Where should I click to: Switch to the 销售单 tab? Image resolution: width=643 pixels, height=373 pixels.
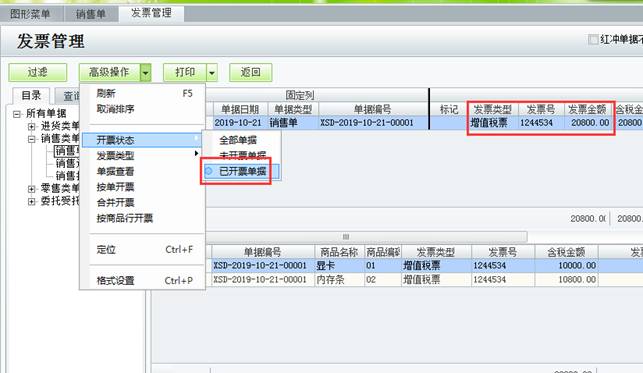(x=91, y=14)
